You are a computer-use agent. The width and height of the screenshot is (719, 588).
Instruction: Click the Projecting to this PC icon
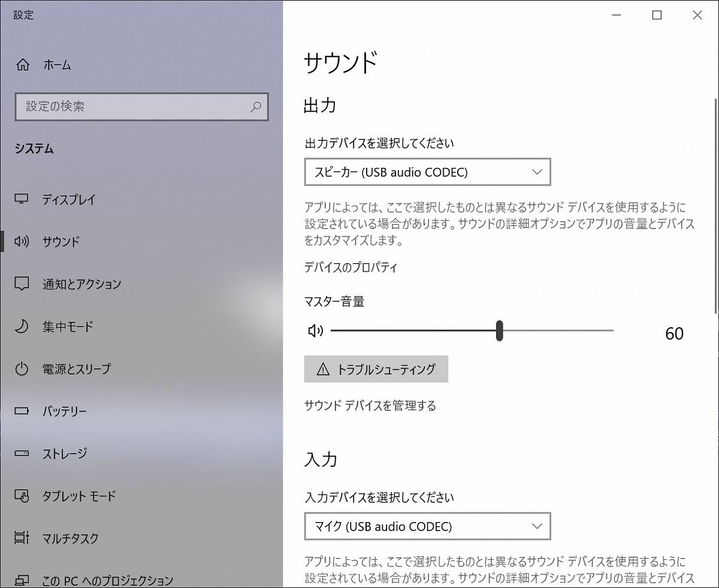(x=22, y=580)
